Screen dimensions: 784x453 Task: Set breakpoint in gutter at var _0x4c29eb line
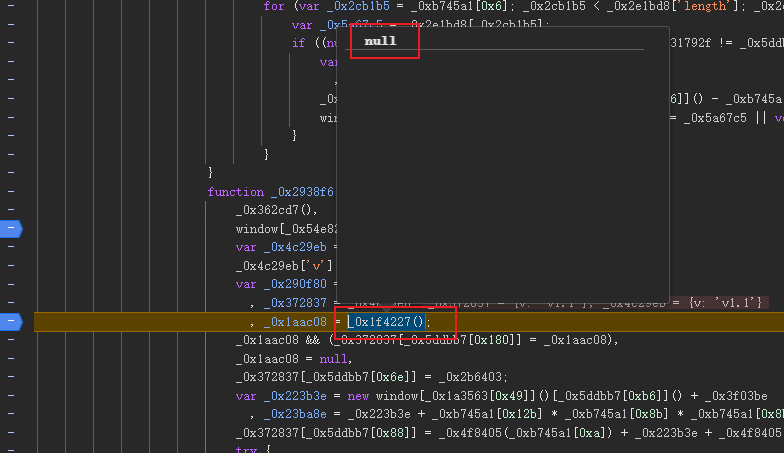click(x=10, y=247)
